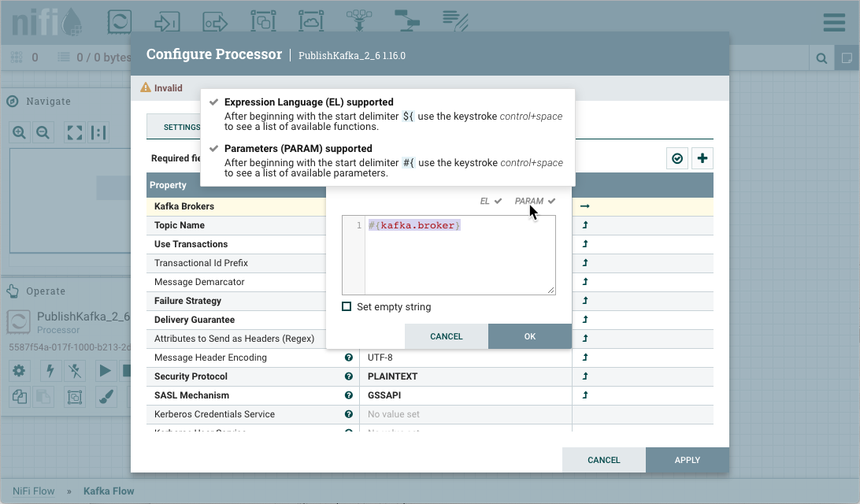
Task: Click the Input Port toolbar icon
Action: click(x=166, y=22)
